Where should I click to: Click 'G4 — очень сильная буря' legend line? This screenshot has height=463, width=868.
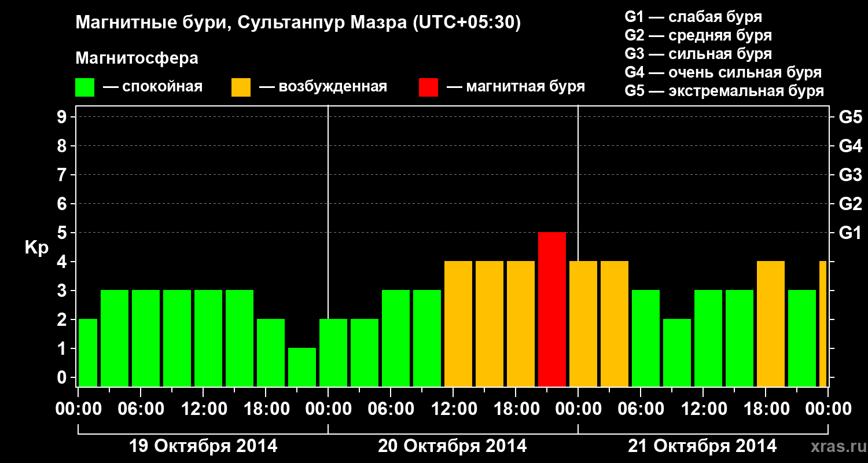point(723,72)
